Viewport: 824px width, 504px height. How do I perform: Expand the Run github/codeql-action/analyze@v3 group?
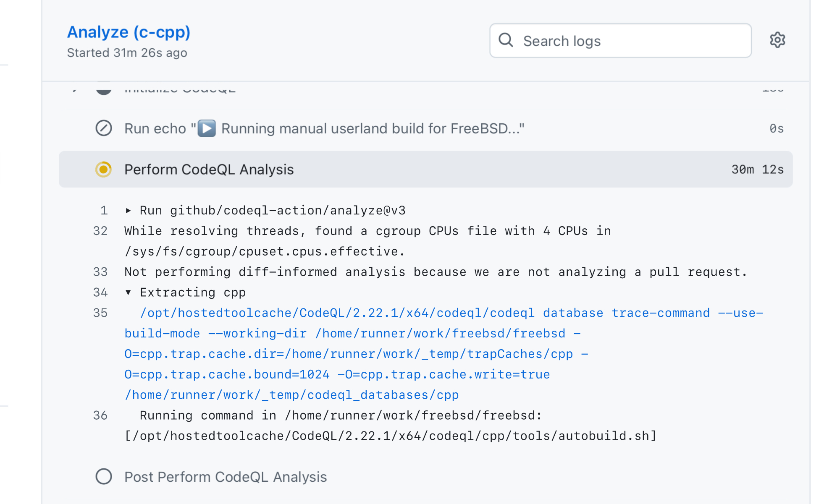[x=129, y=211]
